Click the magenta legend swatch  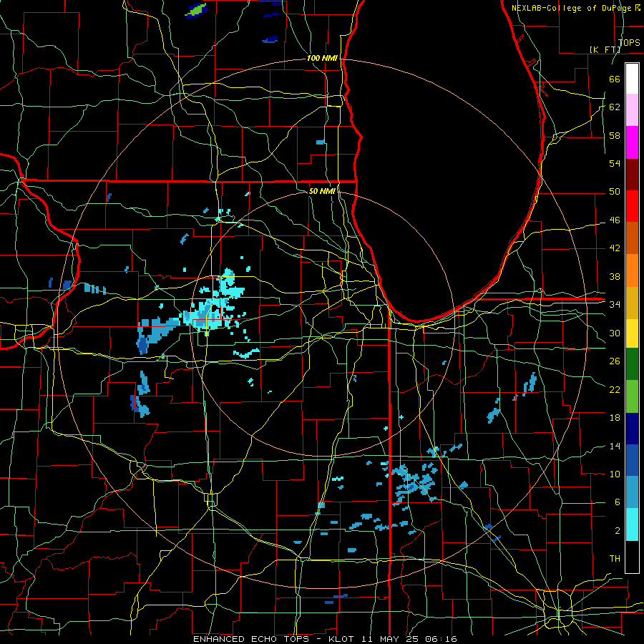632,142
